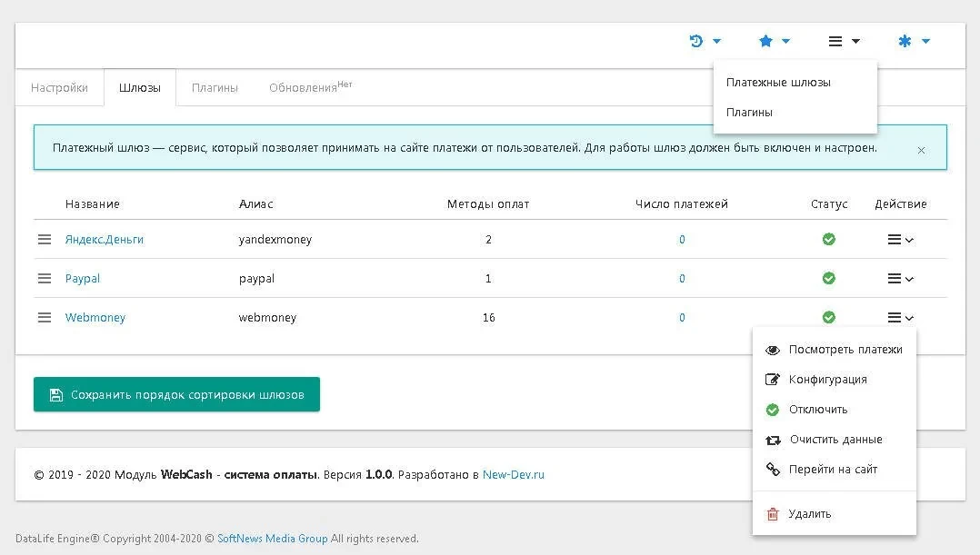The width and height of the screenshot is (980, 555).
Task: Select Конфигурация in context menu
Action: pos(834,380)
